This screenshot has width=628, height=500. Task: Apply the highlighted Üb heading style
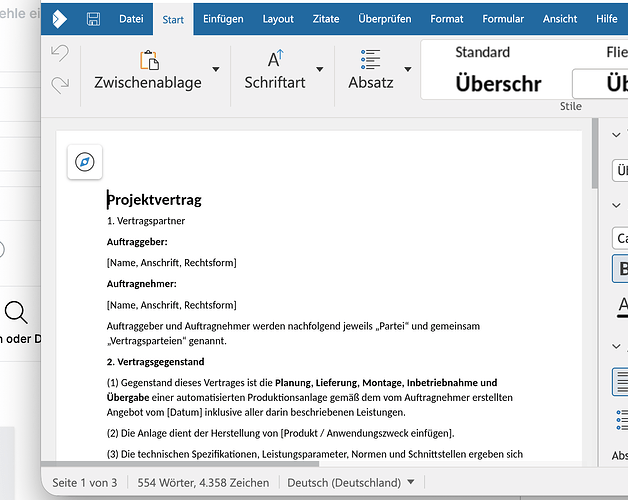[x=601, y=84]
